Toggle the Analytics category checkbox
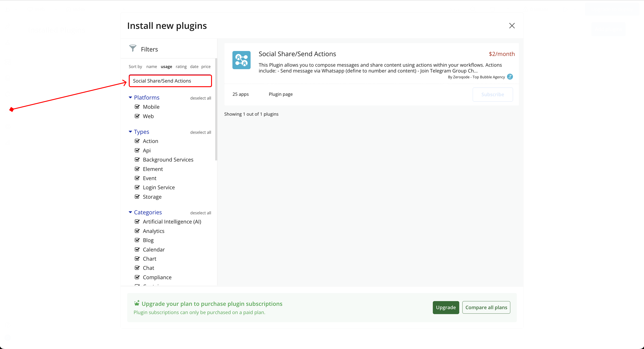Image resolution: width=644 pixels, height=349 pixels. (x=137, y=231)
